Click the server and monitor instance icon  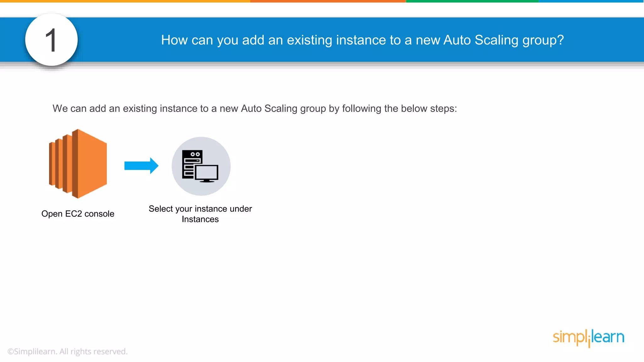click(x=201, y=166)
